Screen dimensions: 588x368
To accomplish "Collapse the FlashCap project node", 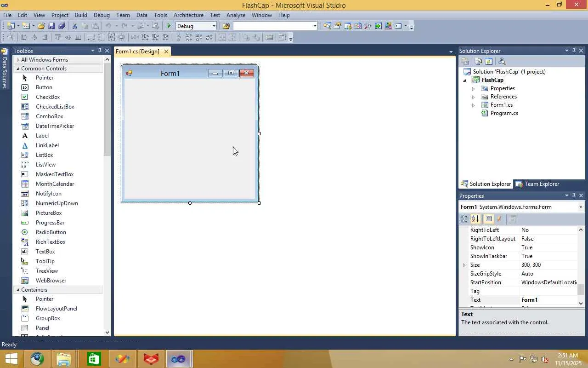I will click(x=464, y=80).
